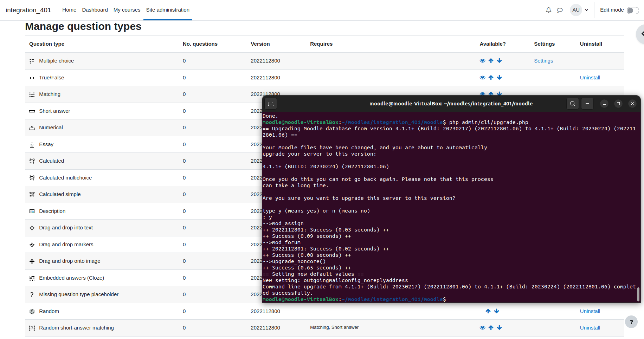Click the Random dice icon
The height and width of the screenshot is (339, 644).
click(32, 312)
